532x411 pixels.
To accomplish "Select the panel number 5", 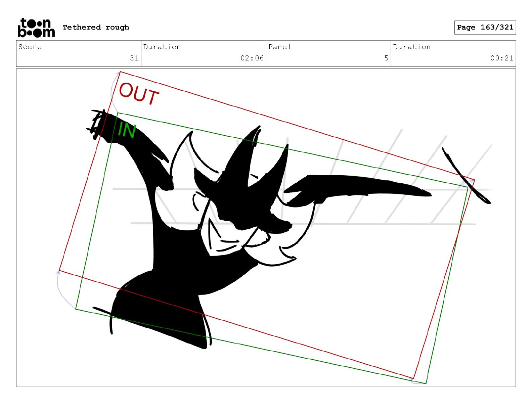I will pos(386,58).
